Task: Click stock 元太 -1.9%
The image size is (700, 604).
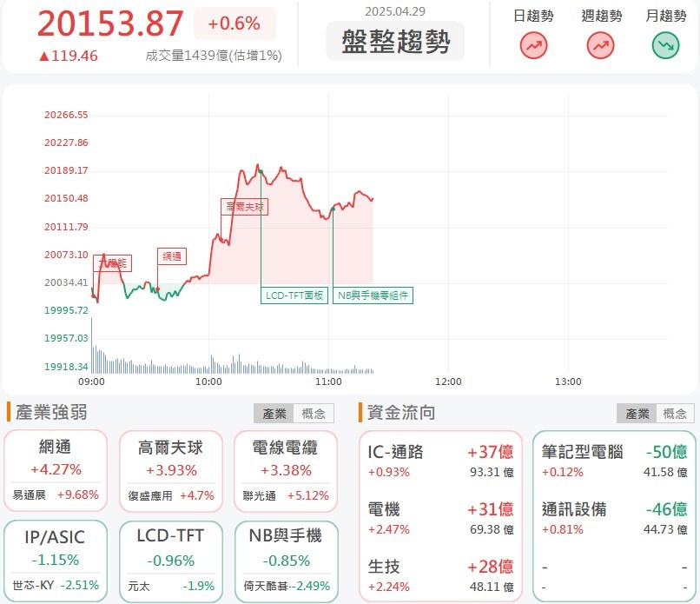Action: click(171, 586)
